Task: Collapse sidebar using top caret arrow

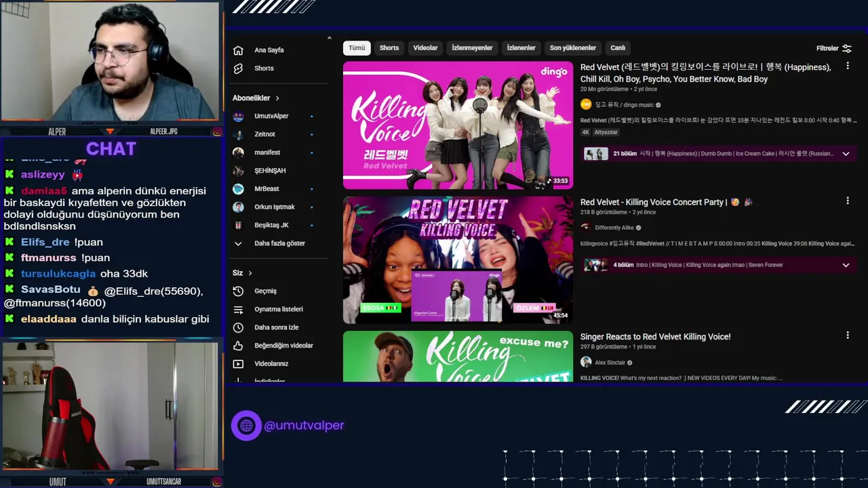Action: (x=329, y=38)
